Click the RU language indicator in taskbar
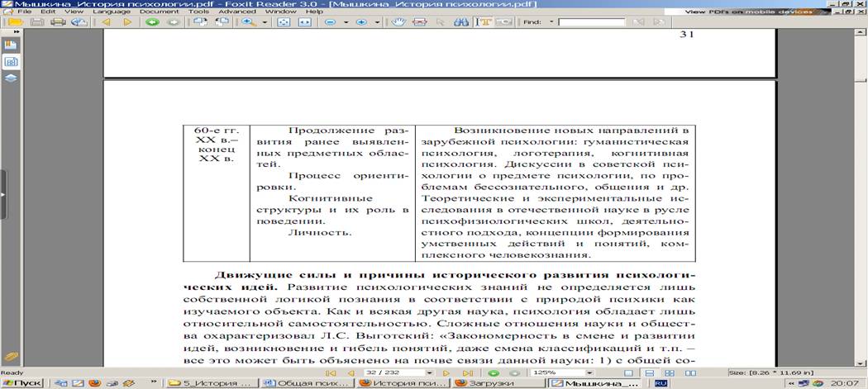This screenshot has height=389, width=868. 661,383
